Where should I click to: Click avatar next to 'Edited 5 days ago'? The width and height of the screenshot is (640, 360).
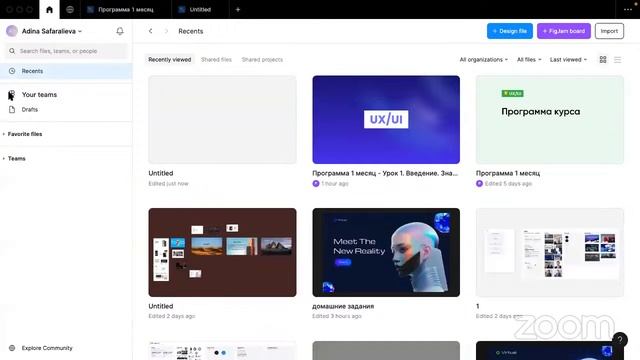click(479, 184)
